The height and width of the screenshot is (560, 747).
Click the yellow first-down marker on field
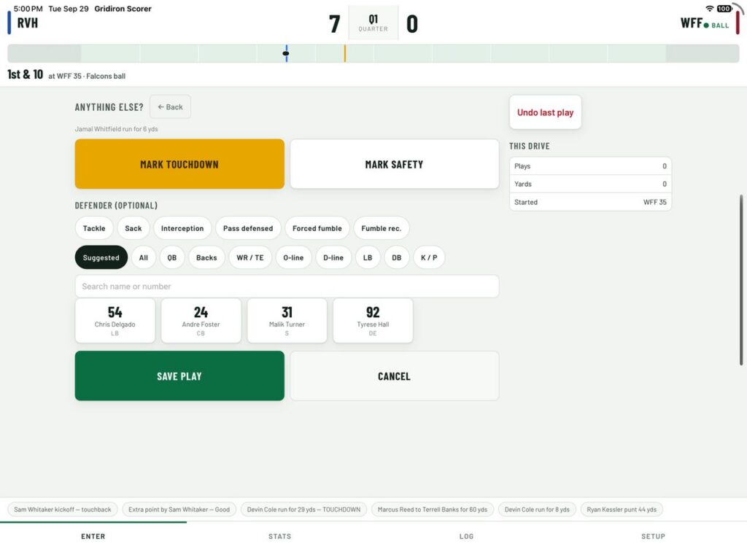click(345, 53)
